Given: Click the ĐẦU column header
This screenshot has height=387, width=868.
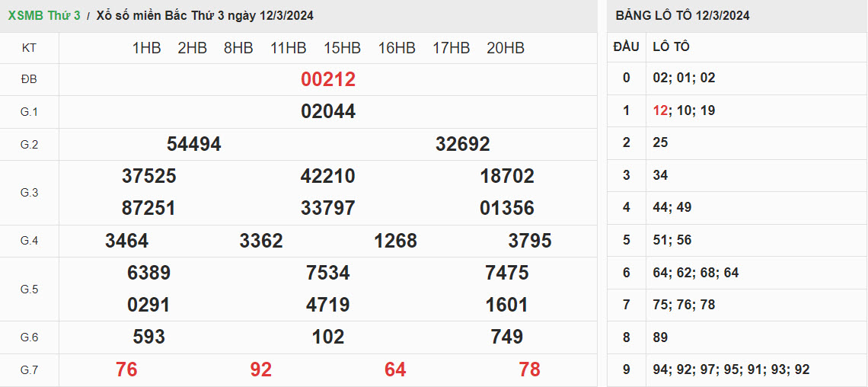Looking at the screenshot, I should (x=626, y=46).
